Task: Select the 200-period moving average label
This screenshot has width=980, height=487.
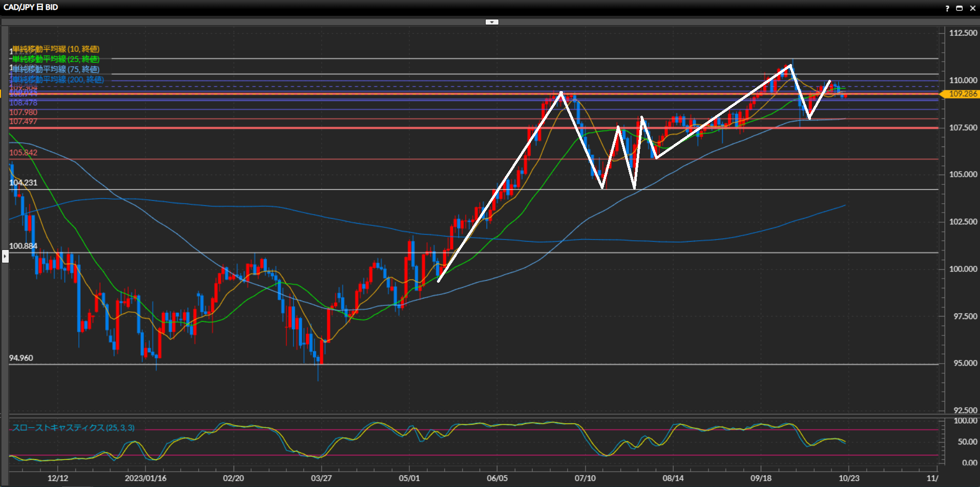Action: [x=58, y=80]
